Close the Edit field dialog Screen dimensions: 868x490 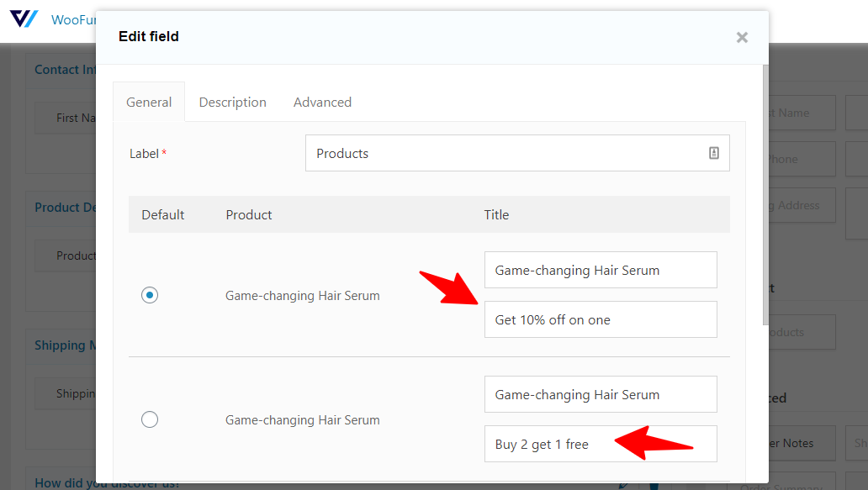click(x=742, y=37)
